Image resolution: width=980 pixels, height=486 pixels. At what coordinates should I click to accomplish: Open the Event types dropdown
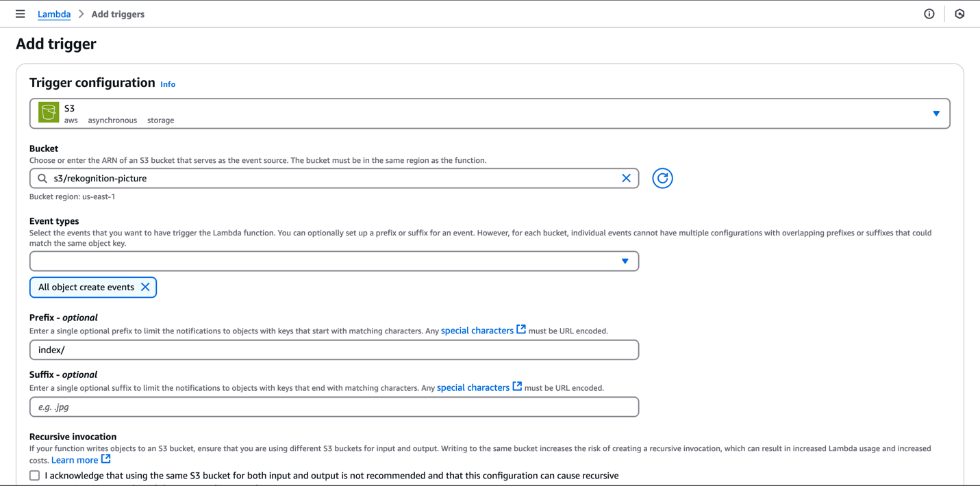pos(334,261)
